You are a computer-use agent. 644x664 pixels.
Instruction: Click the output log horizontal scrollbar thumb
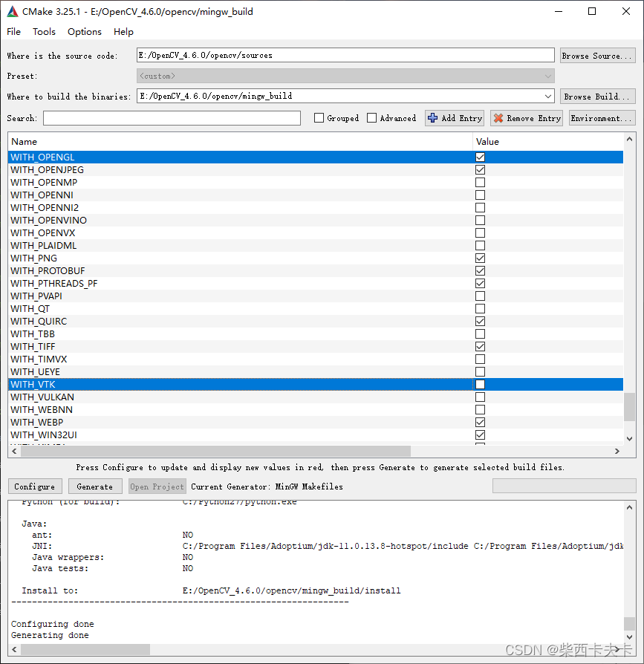tap(85, 649)
